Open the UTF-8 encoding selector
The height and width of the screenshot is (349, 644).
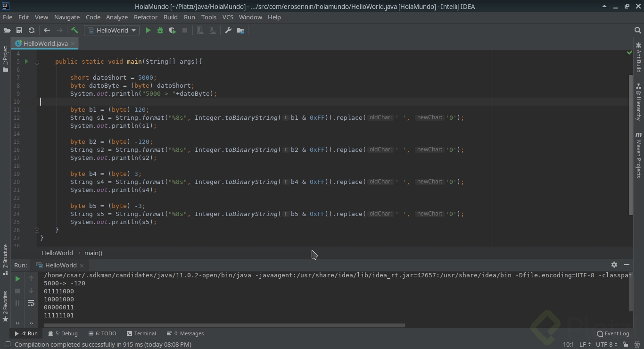(x=606, y=345)
